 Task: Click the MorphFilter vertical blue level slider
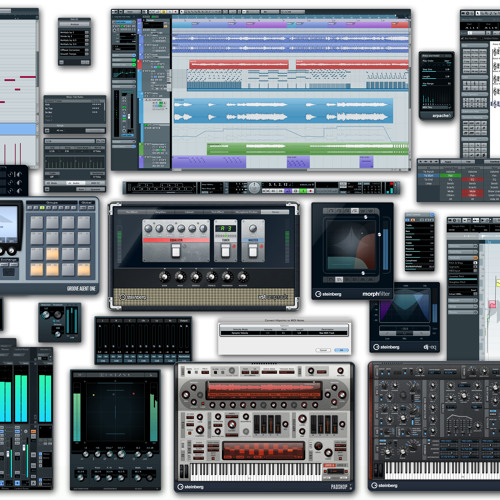pyautogui.click(x=385, y=249)
